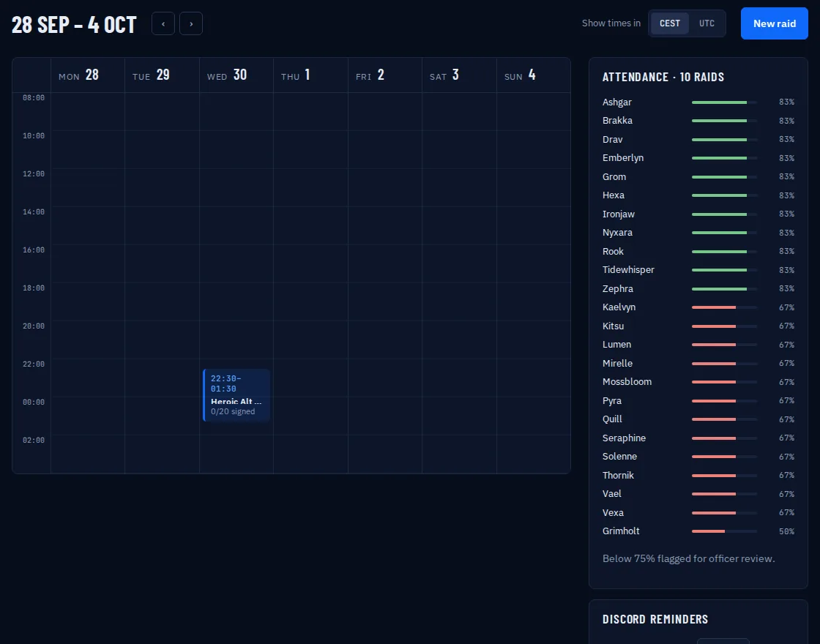Click Tidewhisper in the attendance list
820x644 pixels.
tap(628, 270)
